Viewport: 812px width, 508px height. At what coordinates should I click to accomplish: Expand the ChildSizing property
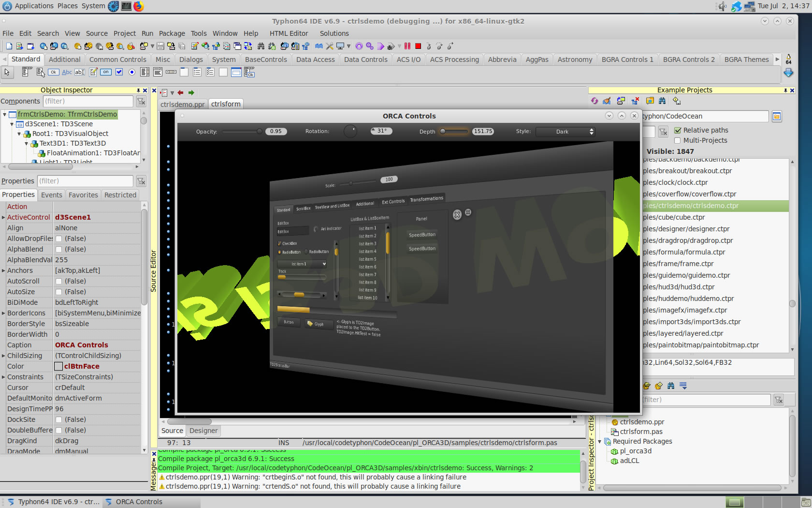[x=3, y=356]
